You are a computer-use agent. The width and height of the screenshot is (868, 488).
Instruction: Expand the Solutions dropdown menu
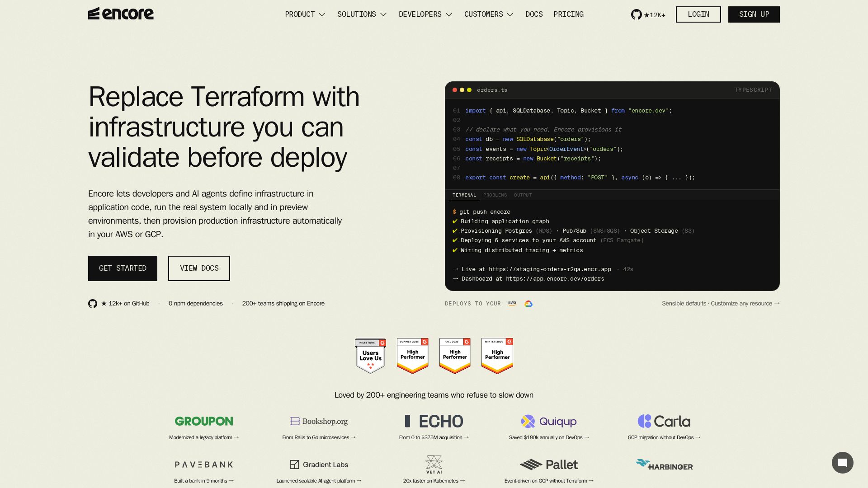pos(362,14)
